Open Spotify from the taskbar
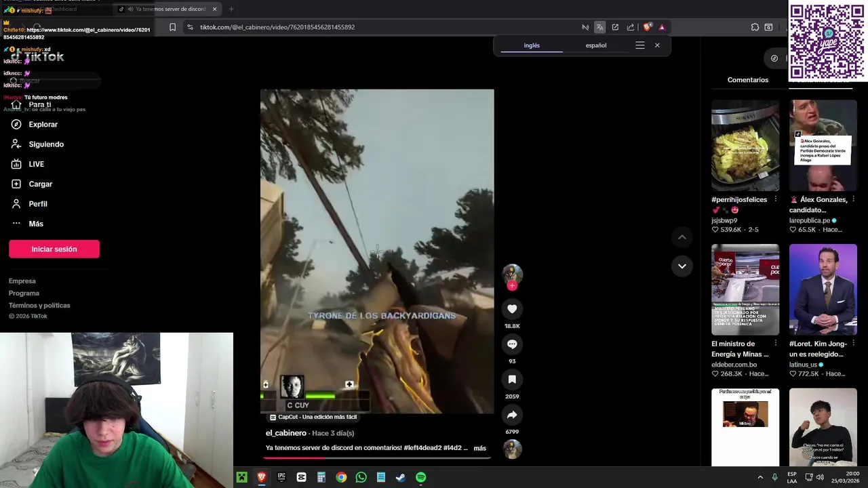 click(x=420, y=478)
